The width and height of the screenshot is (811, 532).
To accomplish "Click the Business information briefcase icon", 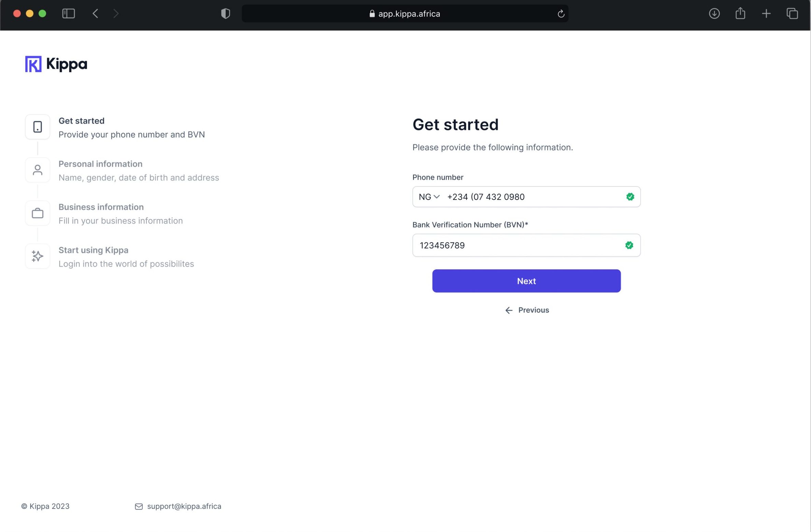I will click(37, 212).
